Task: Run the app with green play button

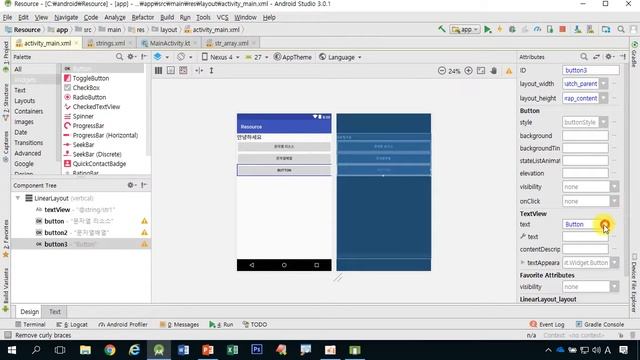Action: coord(487,29)
